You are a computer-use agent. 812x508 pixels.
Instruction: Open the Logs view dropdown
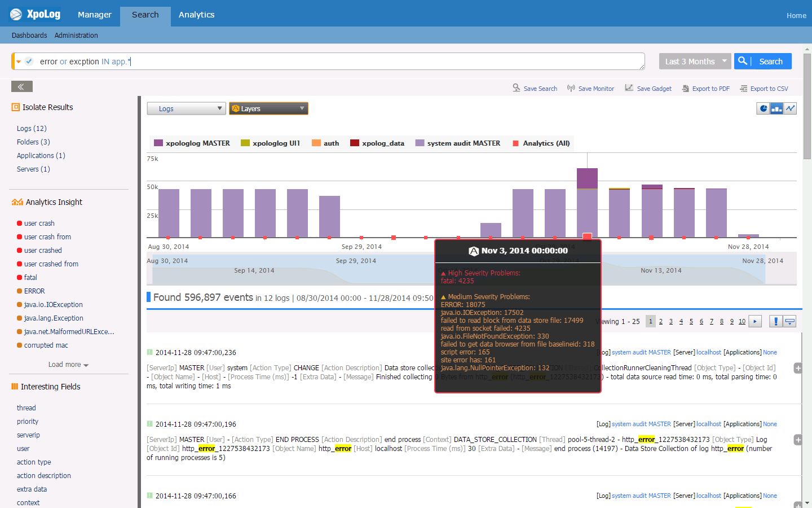tap(186, 108)
